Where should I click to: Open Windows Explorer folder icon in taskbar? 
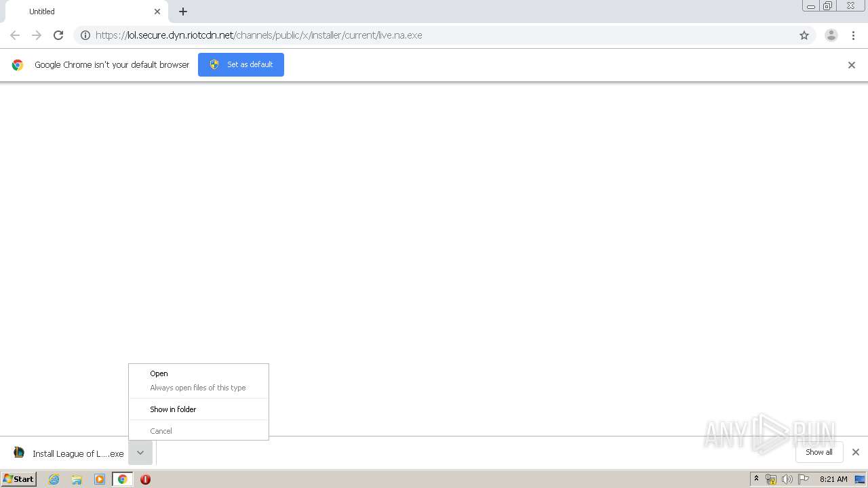(77, 479)
